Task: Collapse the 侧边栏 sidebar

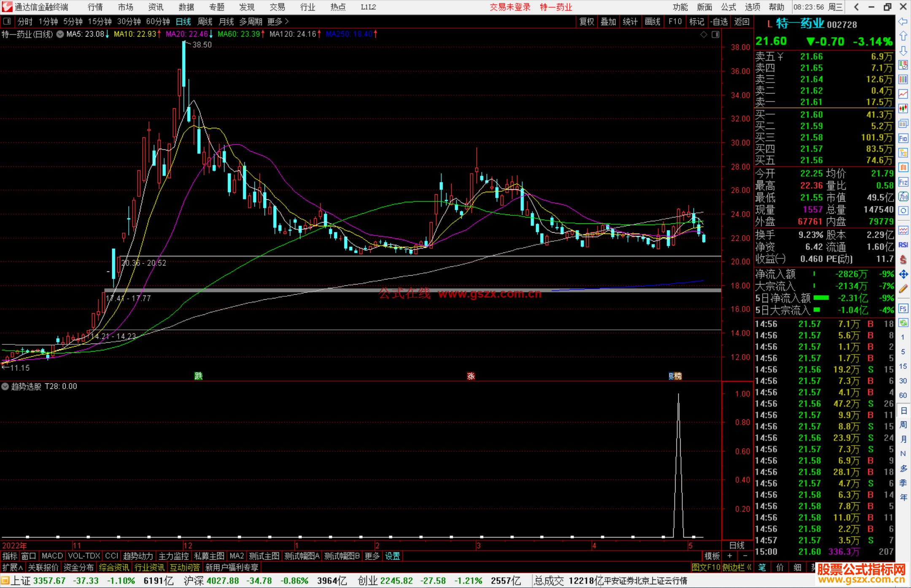Action: point(737,568)
